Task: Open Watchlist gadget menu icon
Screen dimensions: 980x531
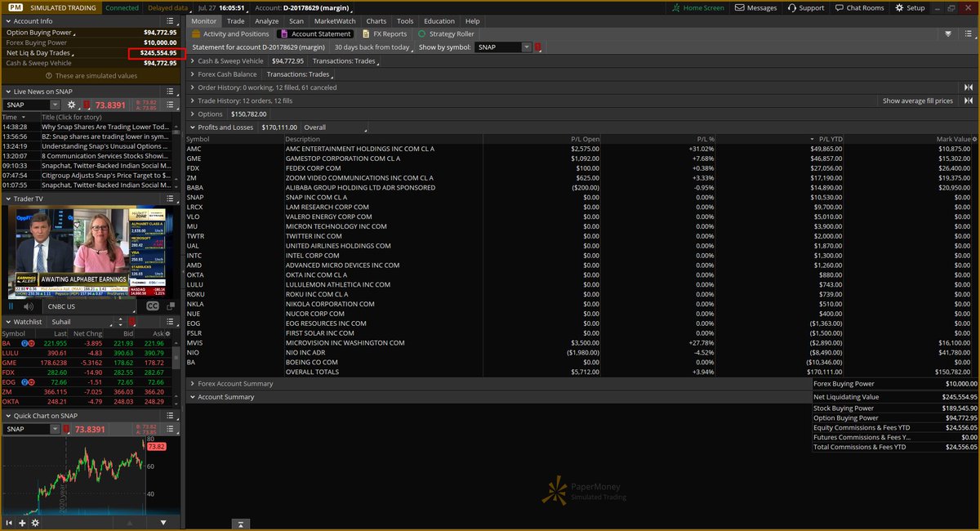Action: [x=171, y=321]
